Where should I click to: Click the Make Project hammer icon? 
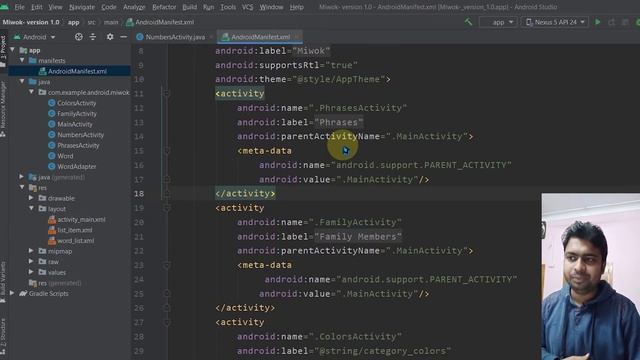coord(469,22)
